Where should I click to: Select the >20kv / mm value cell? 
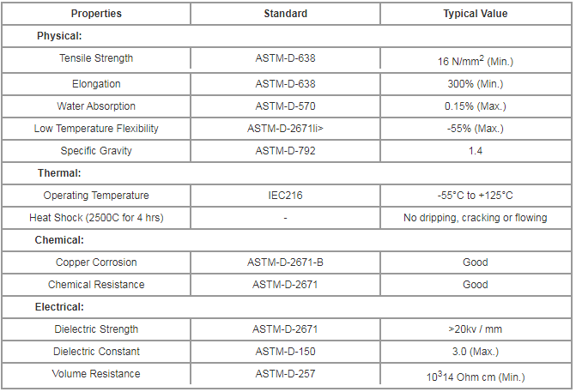click(476, 329)
